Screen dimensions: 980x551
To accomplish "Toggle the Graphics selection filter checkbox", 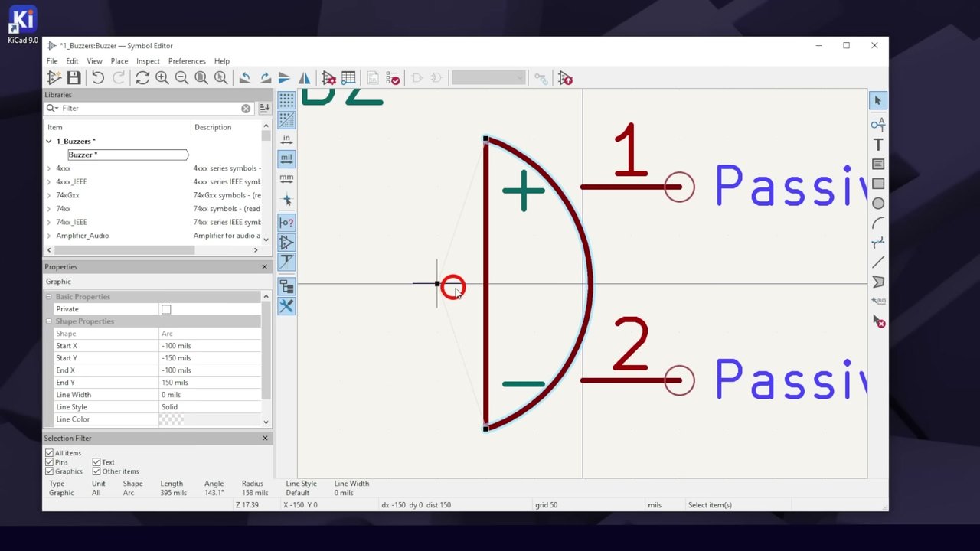I will (50, 471).
